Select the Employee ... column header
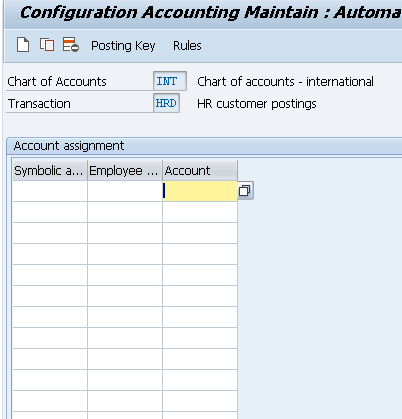The image size is (402, 419). [125, 170]
